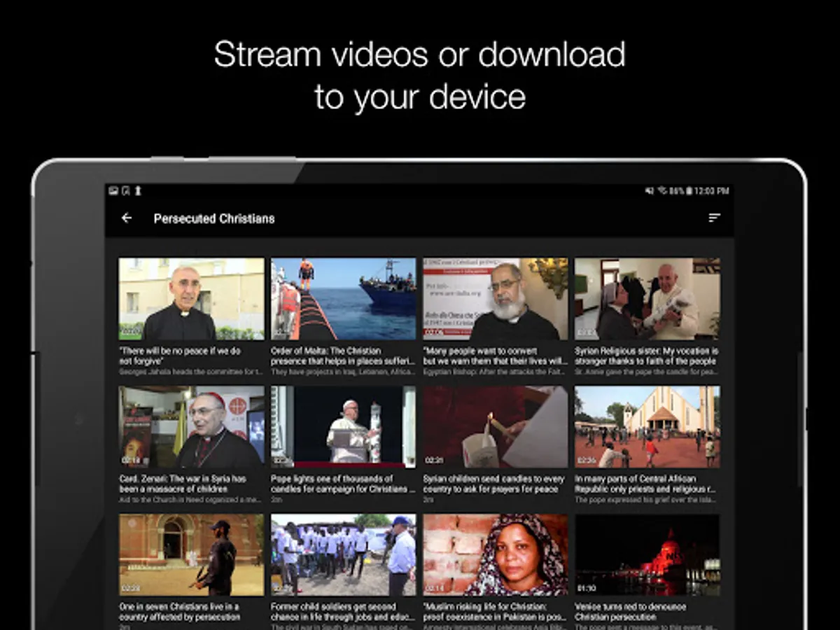Screen dimensions: 840x630
Task: Click description "They have projects in Iraq, Lebanon"
Action: click(343, 372)
